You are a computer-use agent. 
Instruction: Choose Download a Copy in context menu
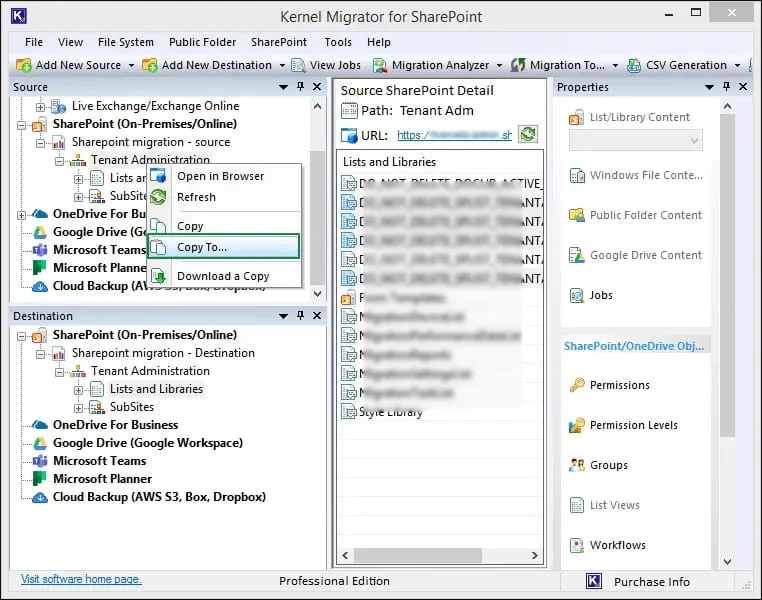coord(224,276)
